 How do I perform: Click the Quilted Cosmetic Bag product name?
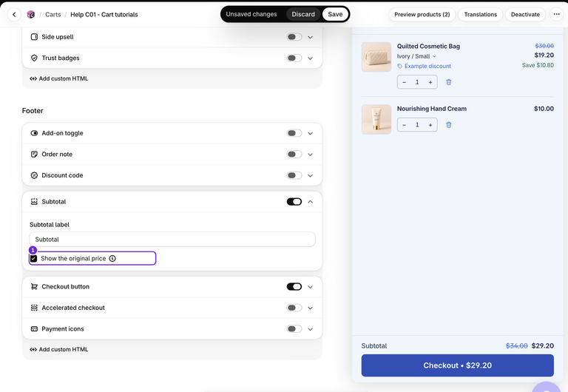click(428, 47)
